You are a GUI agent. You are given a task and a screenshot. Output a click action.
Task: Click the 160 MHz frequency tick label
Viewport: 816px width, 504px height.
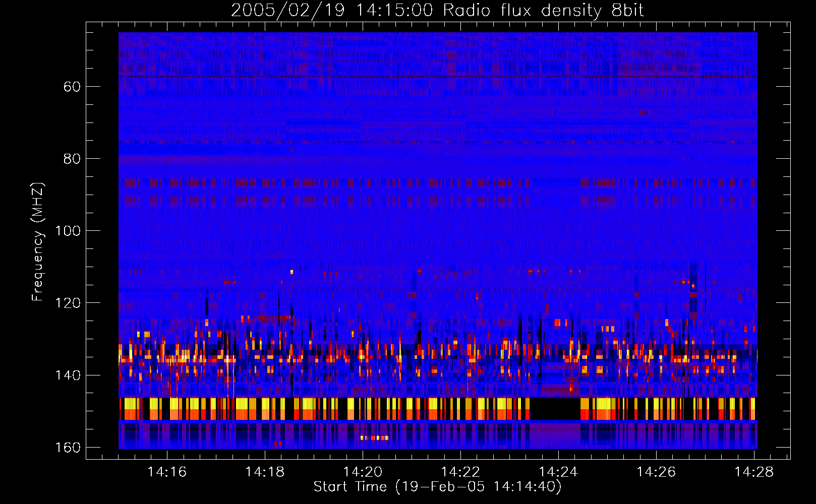(x=68, y=448)
